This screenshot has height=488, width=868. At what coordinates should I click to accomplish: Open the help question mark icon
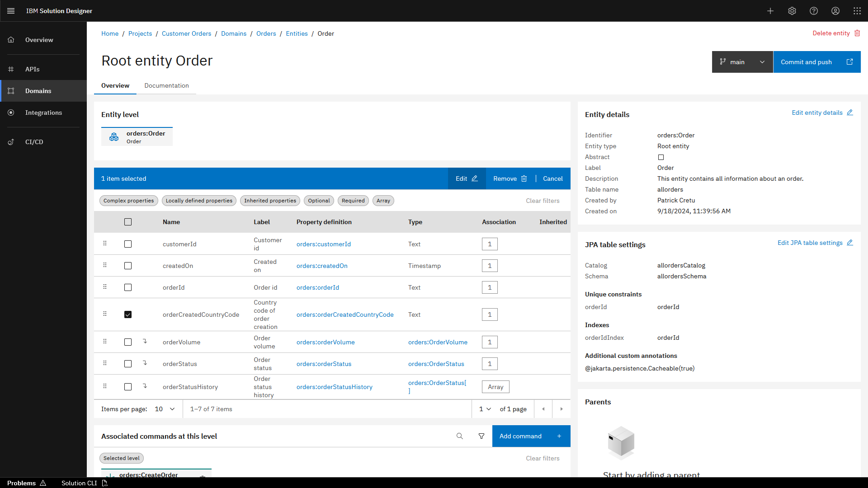click(x=814, y=11)
